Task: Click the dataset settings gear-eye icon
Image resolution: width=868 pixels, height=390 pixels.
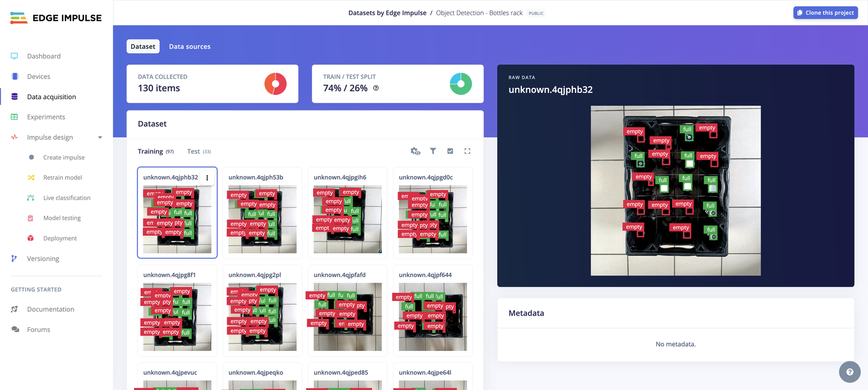Action: pos(416,151)
